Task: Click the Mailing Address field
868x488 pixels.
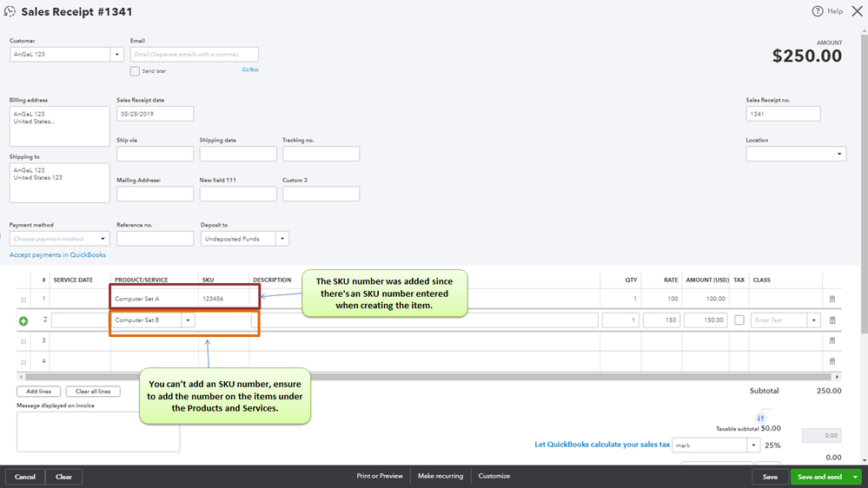Action: 155,194
